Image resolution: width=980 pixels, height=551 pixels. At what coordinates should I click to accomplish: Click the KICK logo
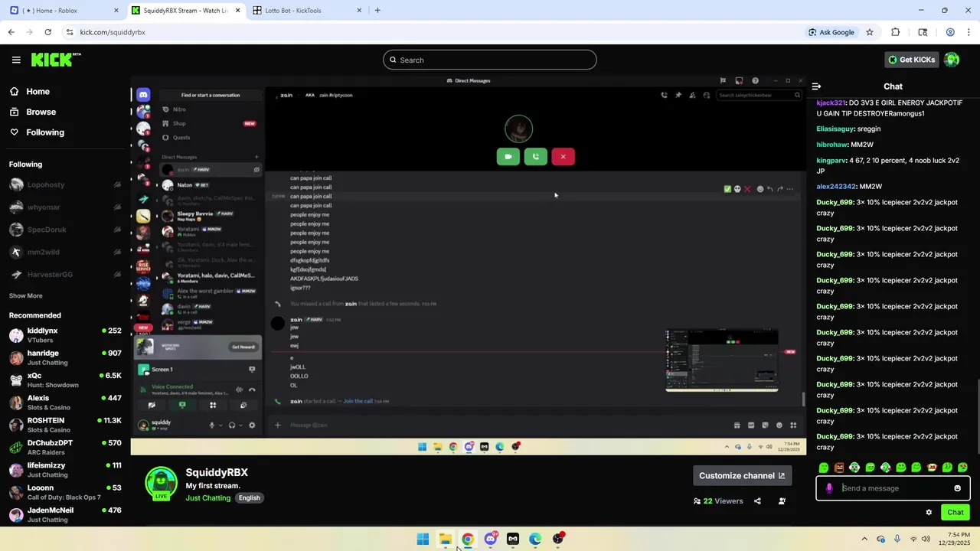[x=56, y=60]
